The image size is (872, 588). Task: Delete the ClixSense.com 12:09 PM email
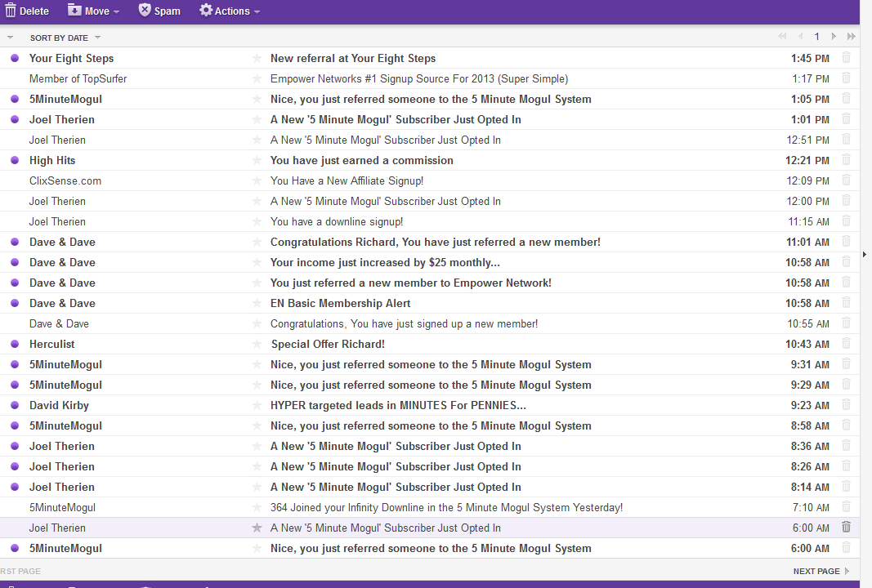point(846,180)
